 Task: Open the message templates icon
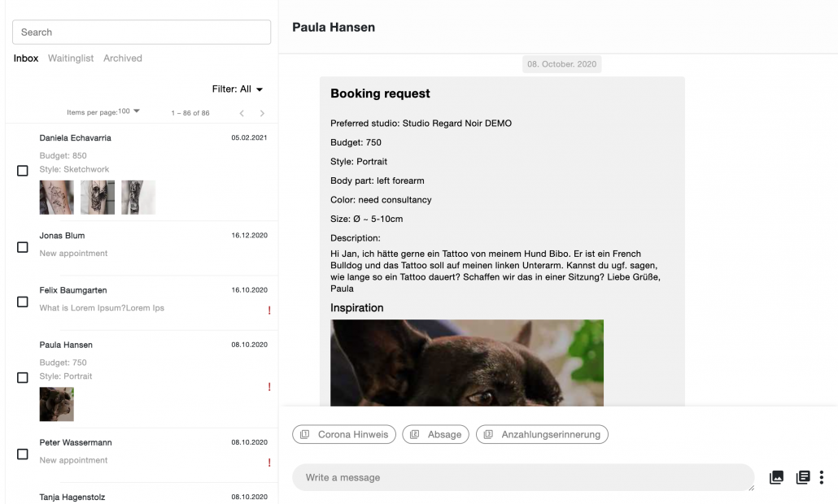coord(802,478)
